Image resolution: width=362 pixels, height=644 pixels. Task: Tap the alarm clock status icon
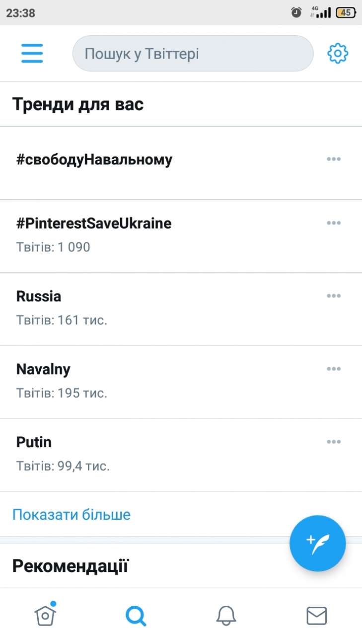296,13
